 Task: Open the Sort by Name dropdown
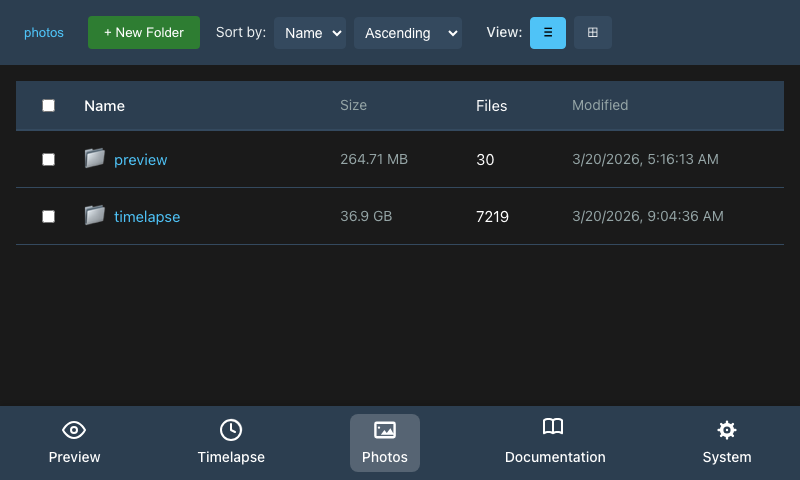pyautogui.click(x=310, y=33)
